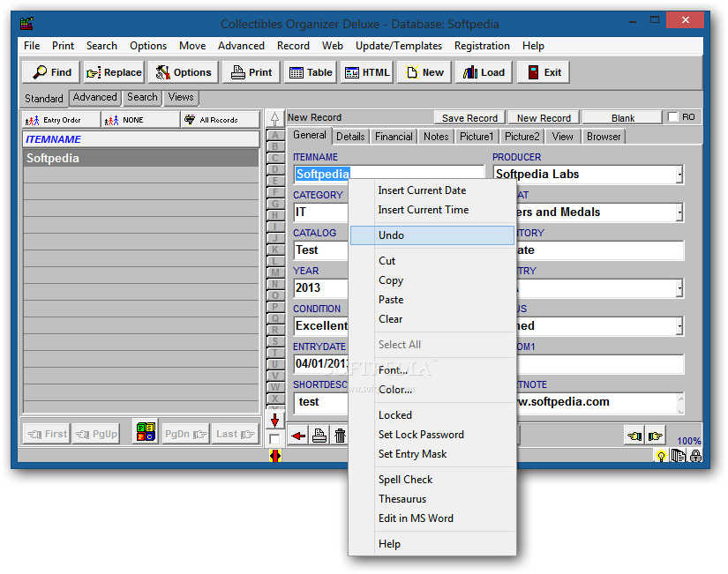This screenshot has height=574, width=728.
Task: Click the Entry Order sort button
Action: coord(61,120)
